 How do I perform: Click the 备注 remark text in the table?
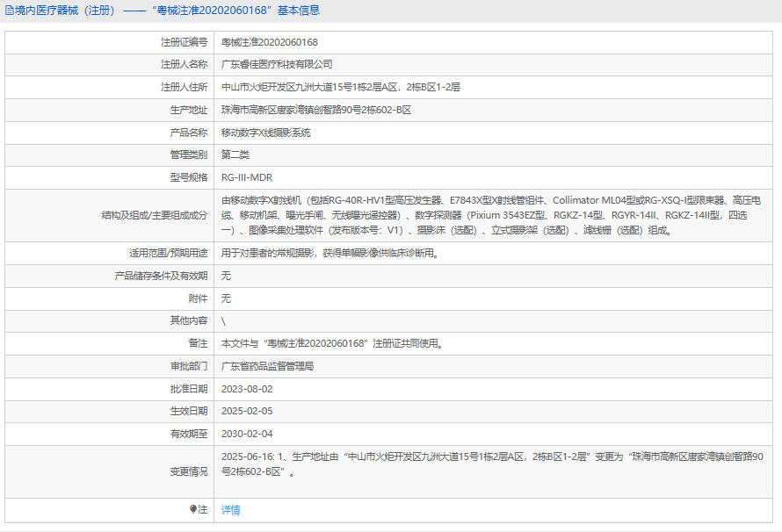[331, 344]
